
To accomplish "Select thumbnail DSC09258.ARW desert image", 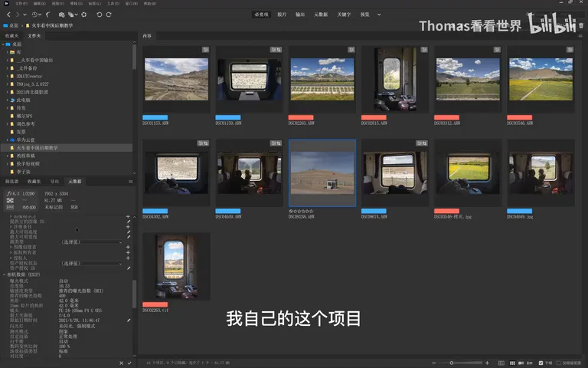I will click(322, 173).
